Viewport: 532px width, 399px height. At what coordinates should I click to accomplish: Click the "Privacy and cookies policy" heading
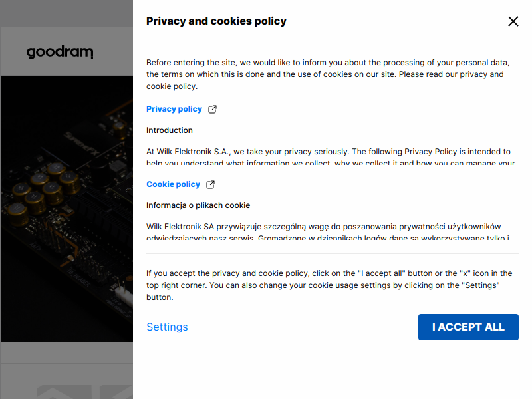click(x=216, y=21)
